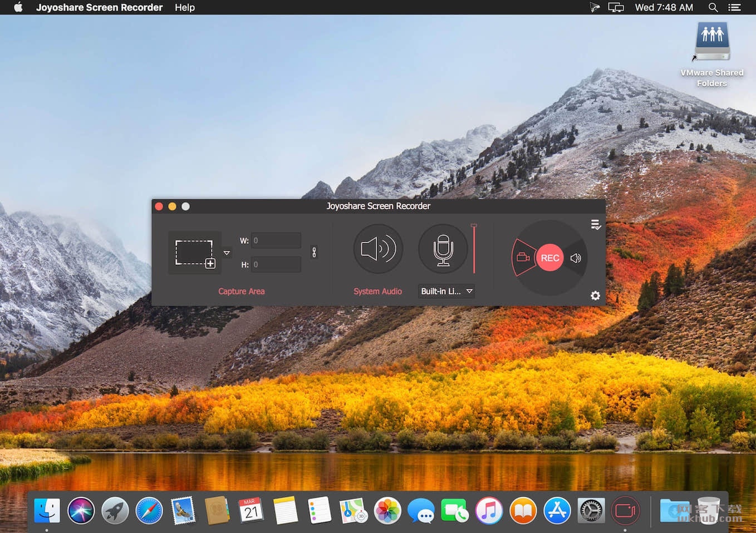Open the Apple menu

pyautogui.click(x=18, y=7)
